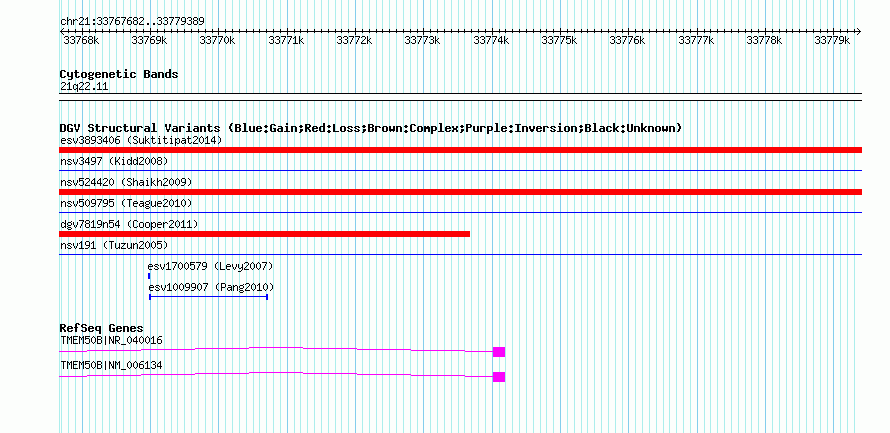890x433 pixels.
Task: Click the 33776k ruler tick
Action: tap(628, 40)
